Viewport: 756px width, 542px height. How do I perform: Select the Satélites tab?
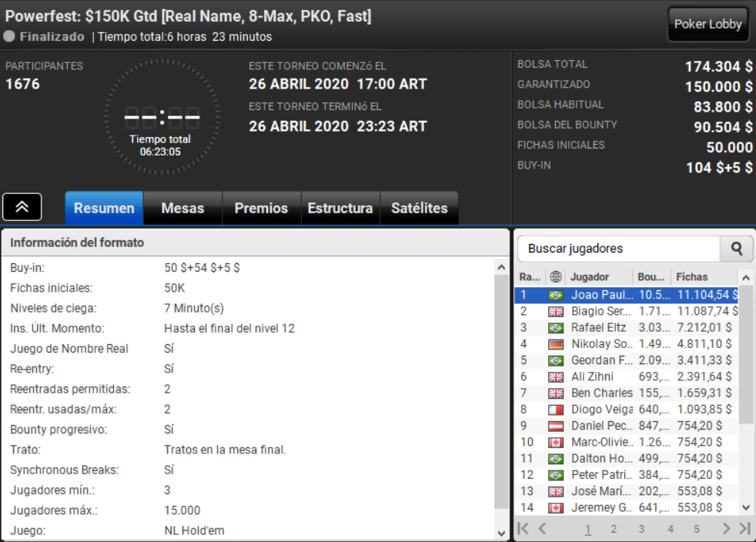[419, 208]
